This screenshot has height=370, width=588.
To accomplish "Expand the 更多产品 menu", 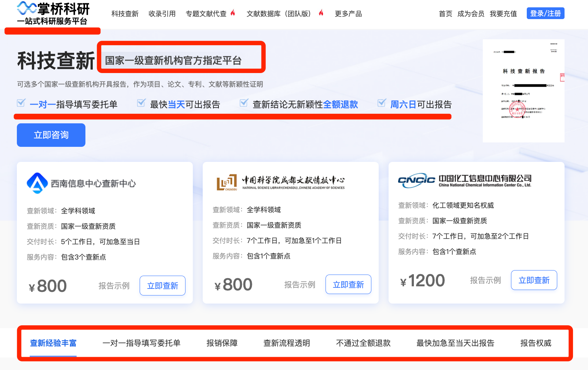I will pos(348,14).
